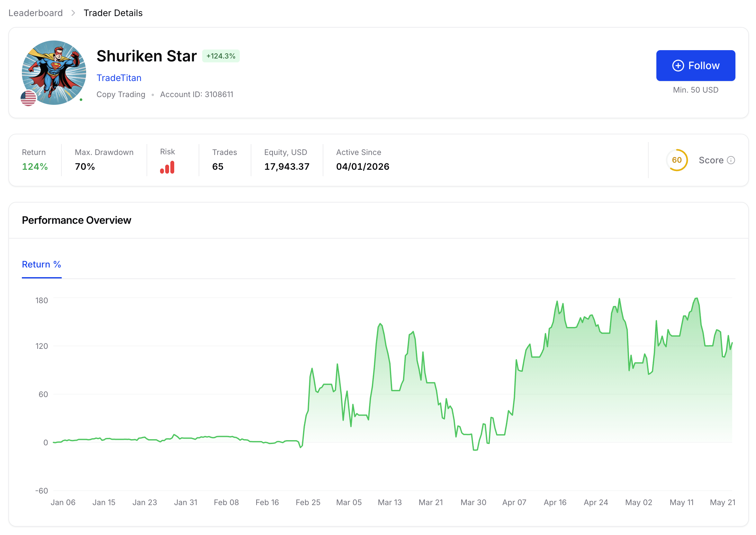Click the +124.3% return badge
756x535 pixels.
coord(221,56)
